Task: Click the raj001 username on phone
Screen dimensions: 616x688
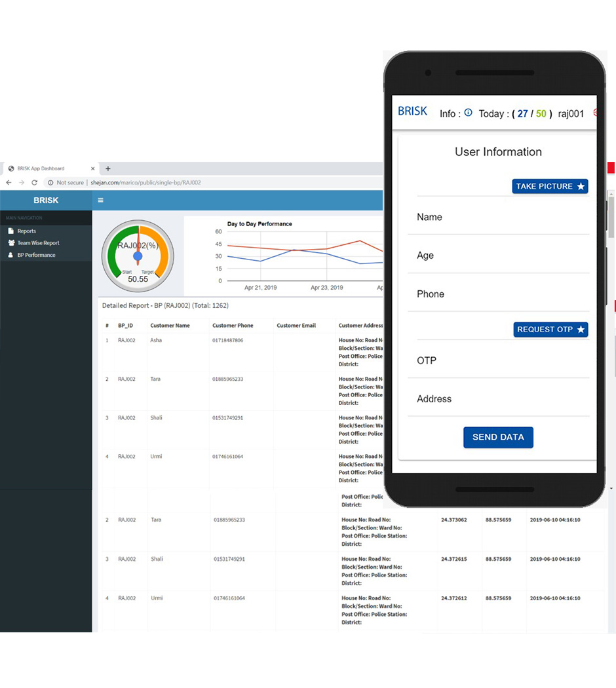Action: click(x=571, y=113)
